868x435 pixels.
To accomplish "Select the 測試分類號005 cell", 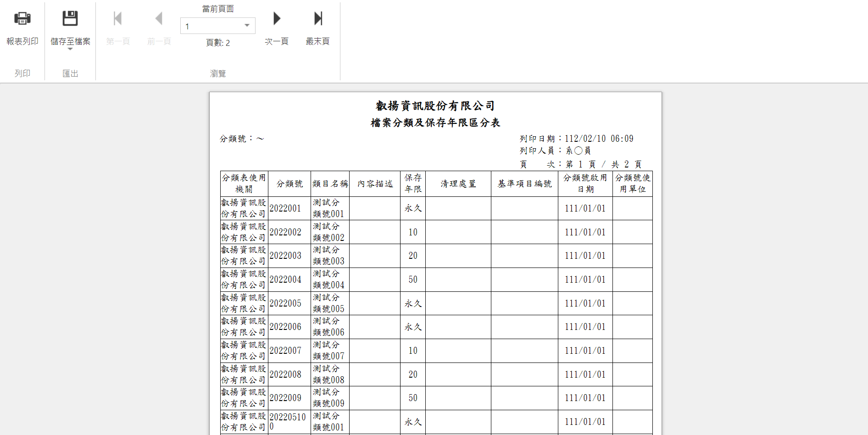I will click(x=328, y=303).
